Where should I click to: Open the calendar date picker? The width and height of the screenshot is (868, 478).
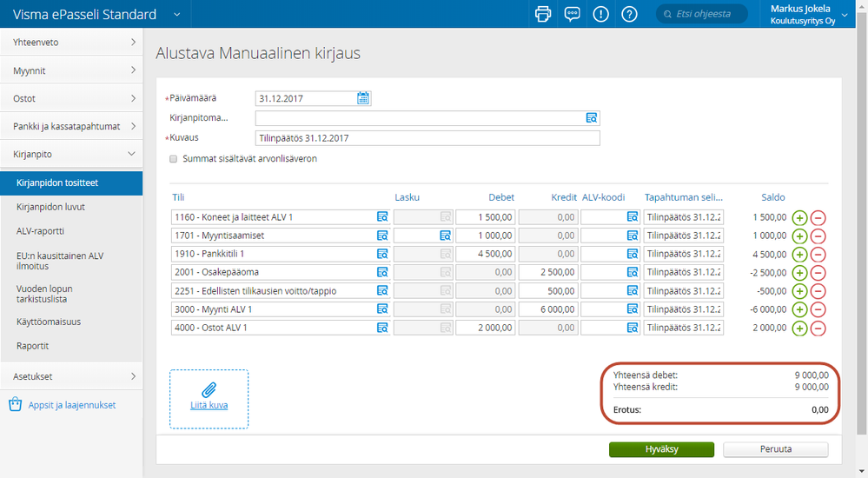(363, 98)
